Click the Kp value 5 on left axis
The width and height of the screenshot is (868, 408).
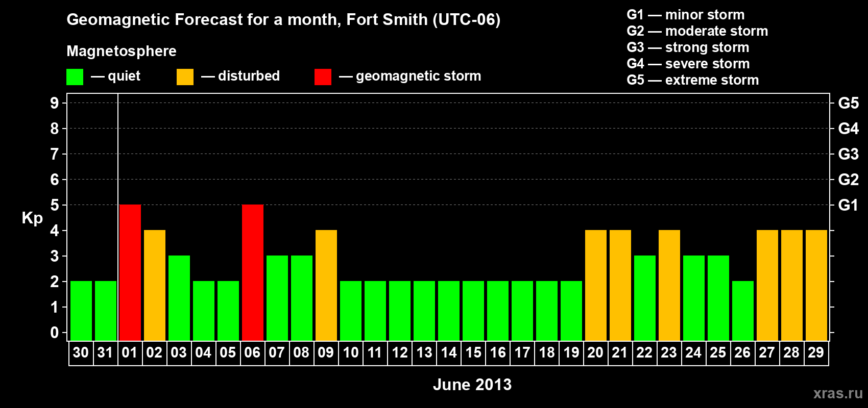(x=55, y=205)
